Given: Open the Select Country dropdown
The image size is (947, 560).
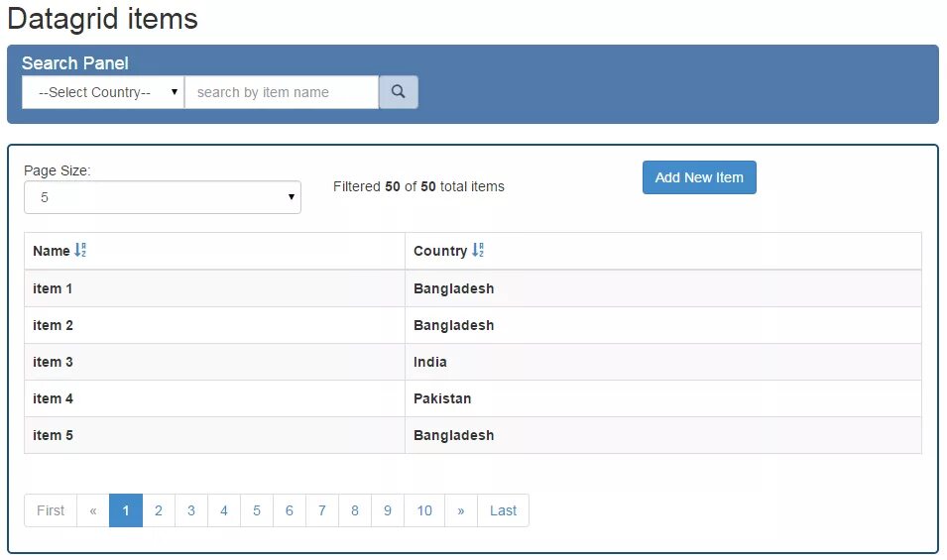Looking at the screenshot, I should tap(103, 92).
